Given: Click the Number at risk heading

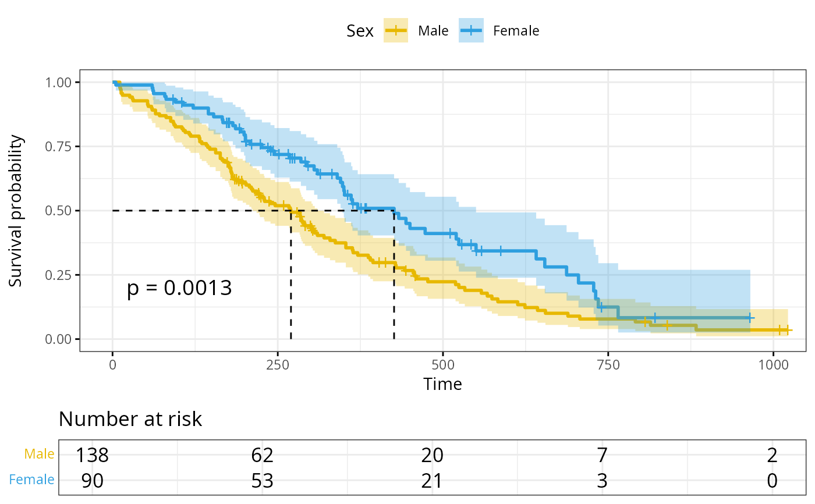Looking at the screenshot, I should point(130,419).
